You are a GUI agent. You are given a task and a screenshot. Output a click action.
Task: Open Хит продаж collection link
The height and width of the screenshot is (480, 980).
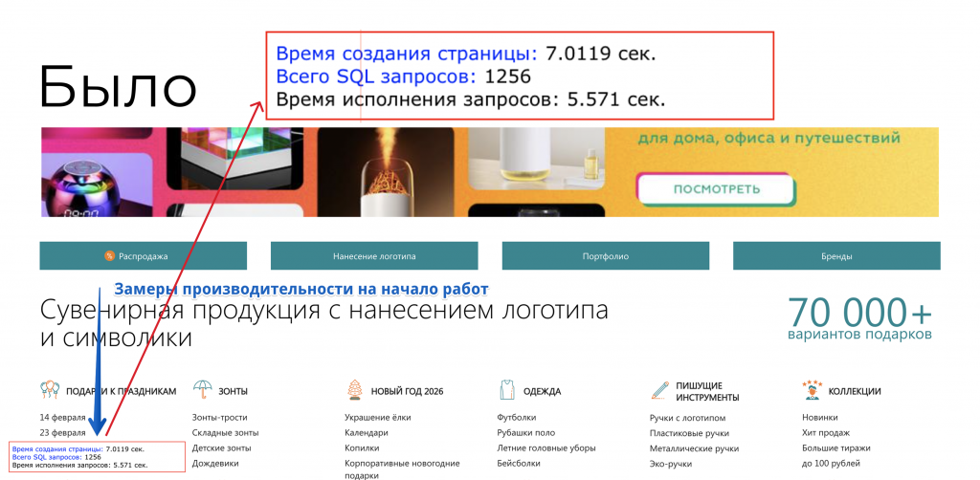[x=826, y=432]
